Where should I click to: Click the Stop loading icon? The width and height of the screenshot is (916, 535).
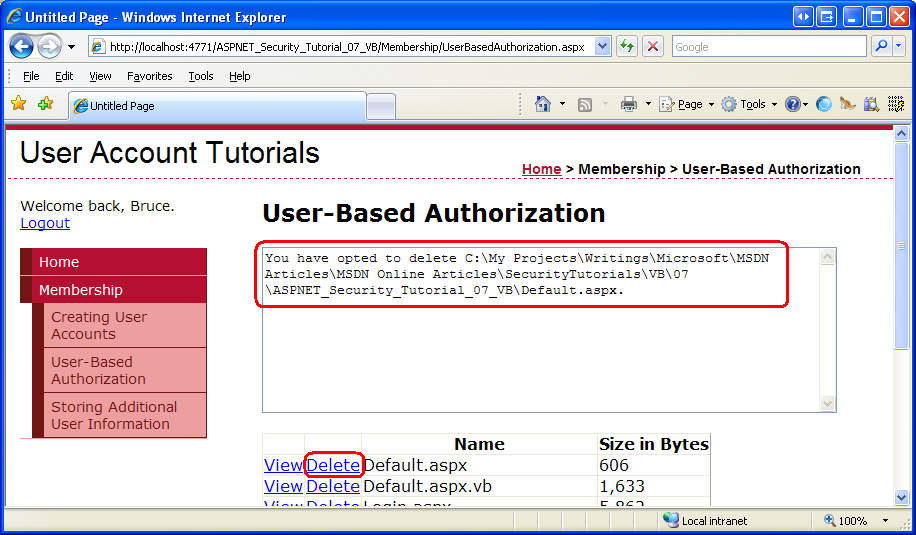(x=653, y=47)
